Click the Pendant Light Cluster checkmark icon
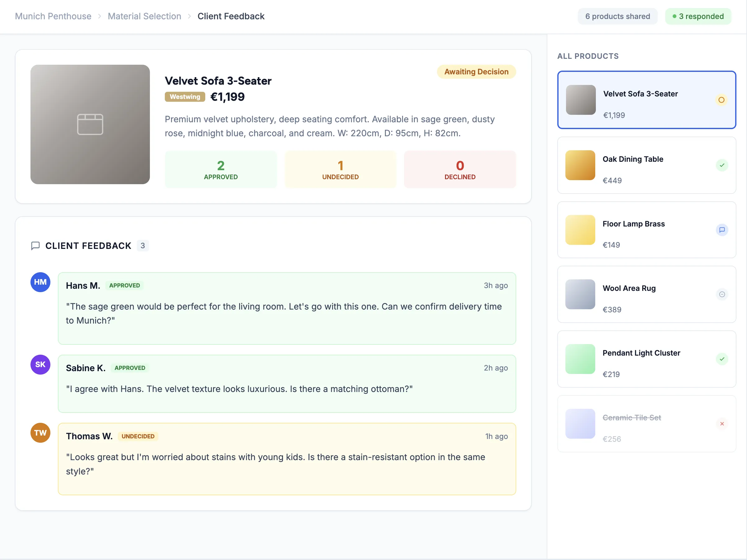 coord(722,359)
